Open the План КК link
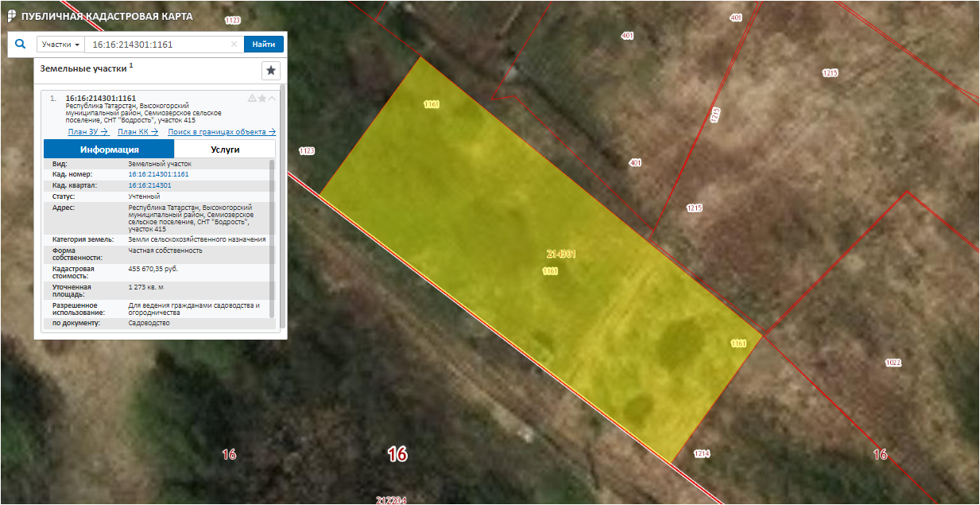Screen dimensions: 980x505 coord(138,132)
